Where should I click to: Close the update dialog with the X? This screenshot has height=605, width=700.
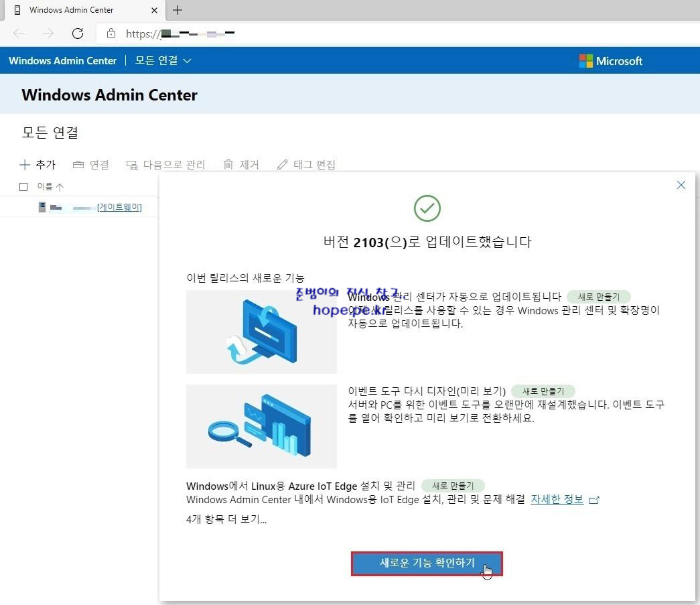click(x=681, y=185)
